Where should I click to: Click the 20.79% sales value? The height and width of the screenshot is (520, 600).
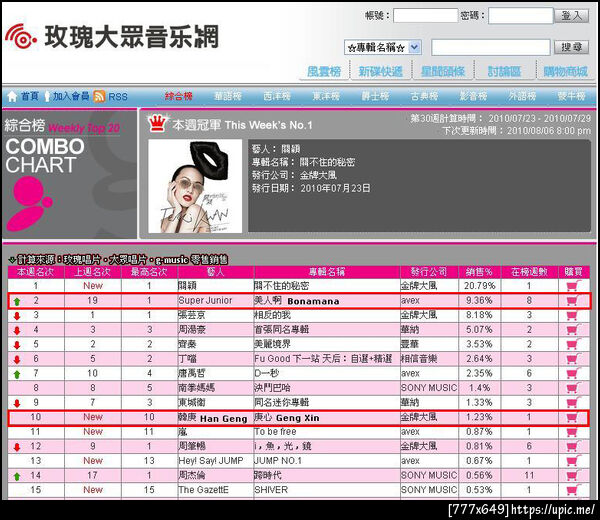pyautogui.click(x=480, y=286)
